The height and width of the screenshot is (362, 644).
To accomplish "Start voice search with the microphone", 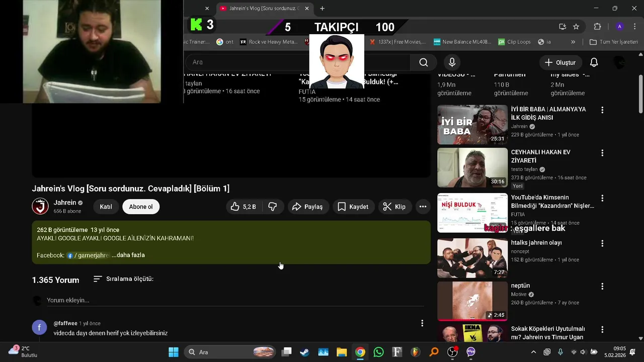I will (x=452, y=62).
